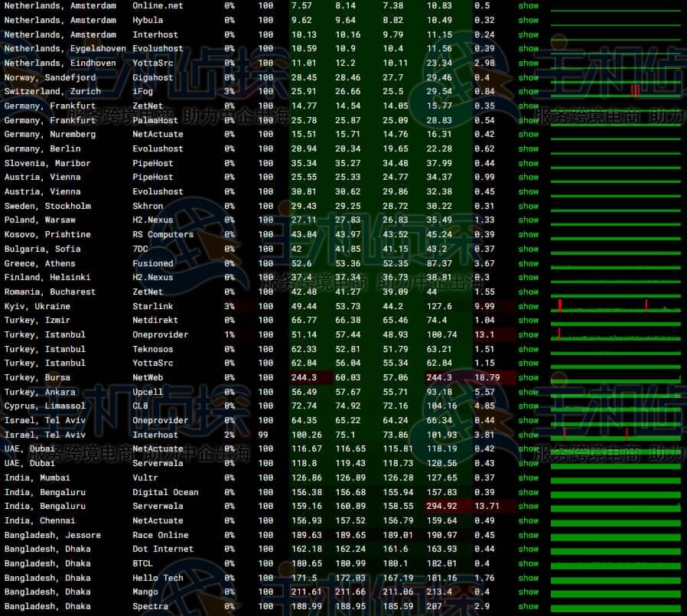The height and width of the screenshot is (616, 687).
Task: Click latency graph for Tel Aviv Interhost
Action: coord(616,435)
